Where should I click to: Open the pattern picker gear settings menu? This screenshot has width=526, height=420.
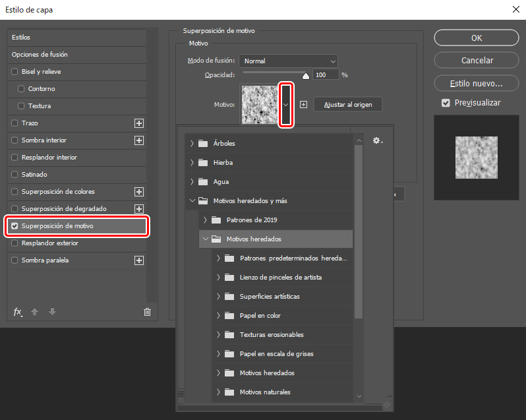[377, 140]
